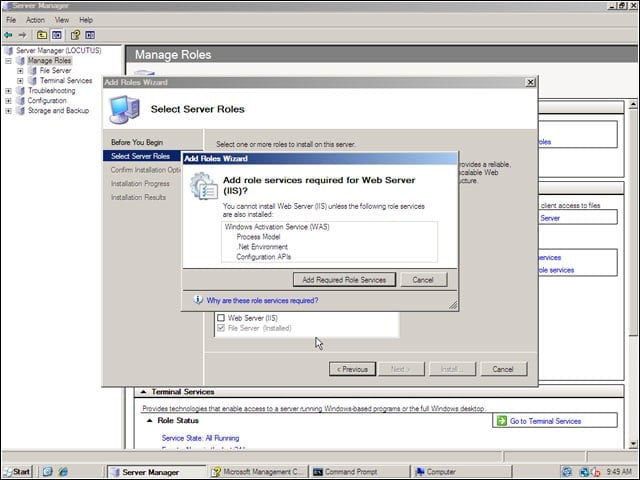Image resolution: width=640 pixels, height=480 pixels.
Task: Expand the Storage and Backup tree node
Action: point(8,111)
